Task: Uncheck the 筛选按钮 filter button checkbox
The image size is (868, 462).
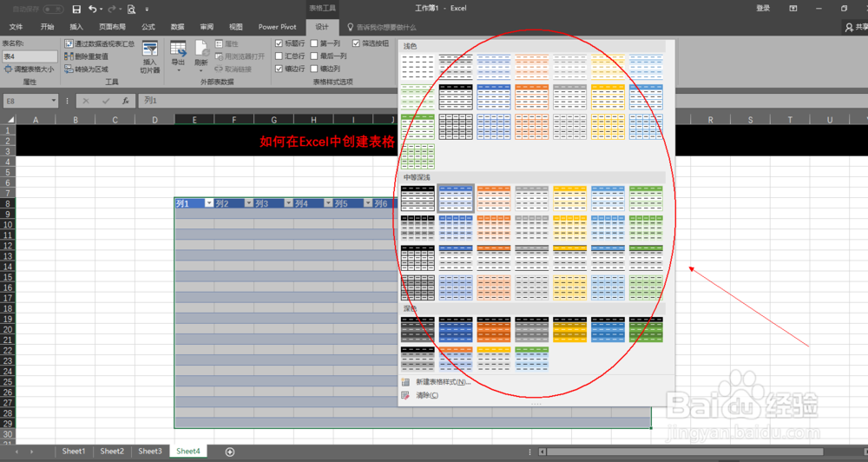Action: coord(356,43)
